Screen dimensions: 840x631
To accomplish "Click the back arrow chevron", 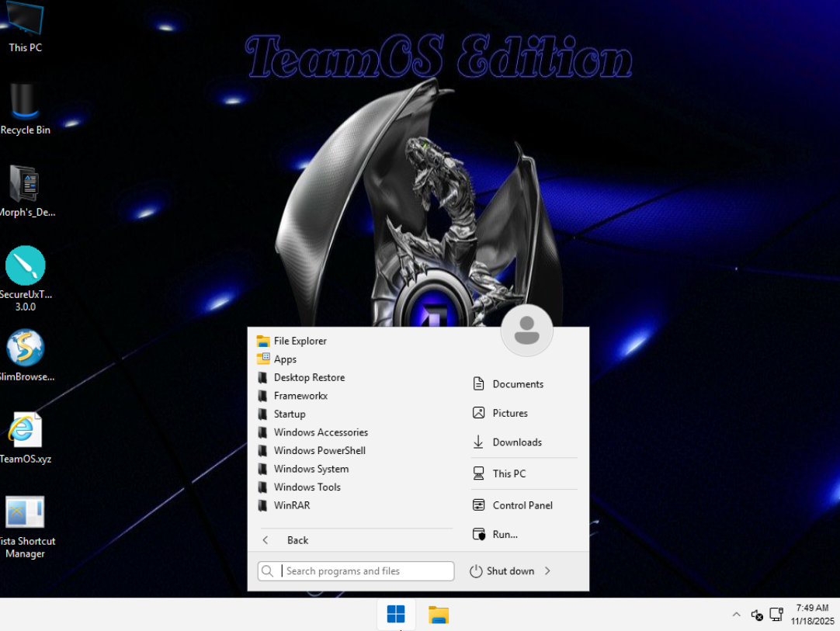I will pos(266,540).
